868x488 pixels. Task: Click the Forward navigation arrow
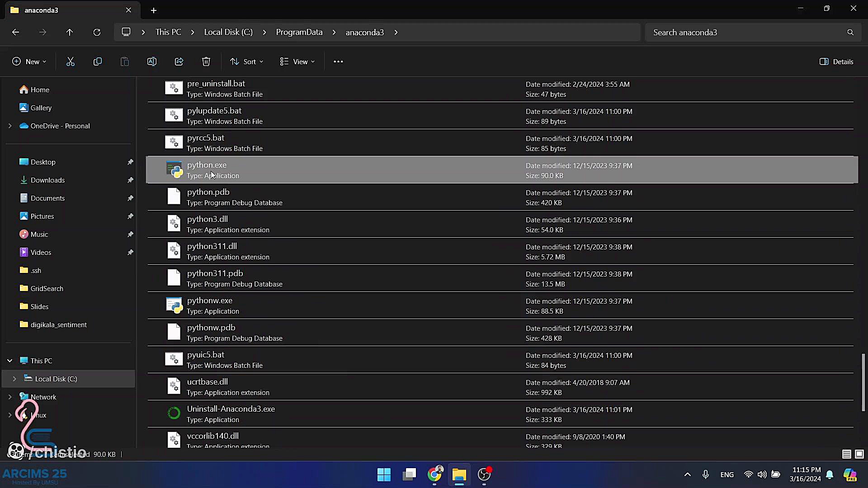42,32
